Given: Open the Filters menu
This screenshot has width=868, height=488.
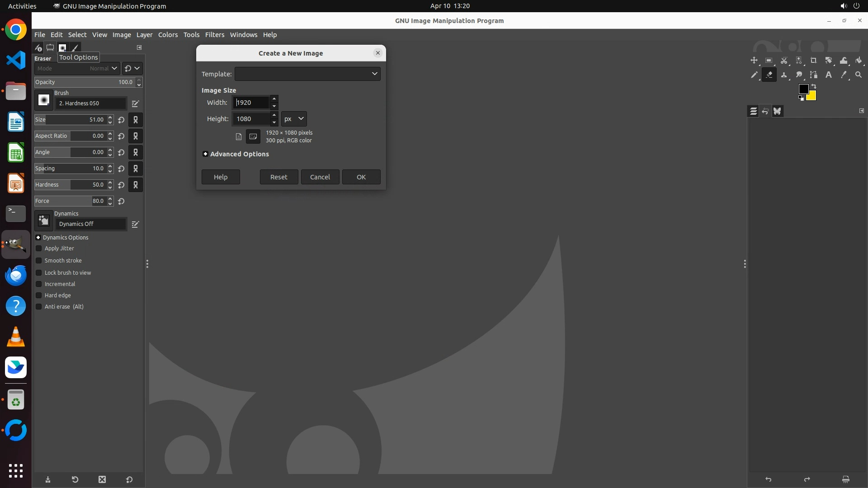Looking at the screenshot, I should 214,35.
